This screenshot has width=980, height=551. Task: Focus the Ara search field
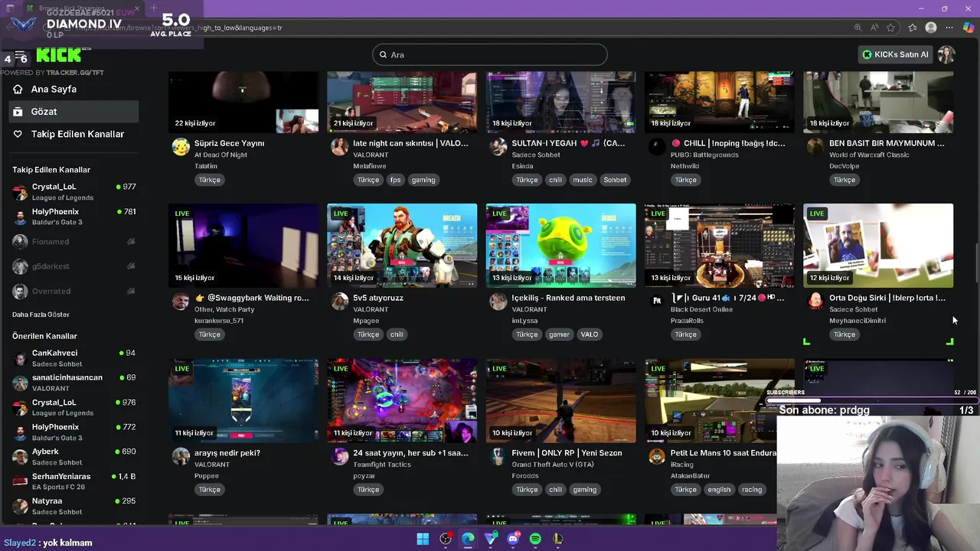(490, 54)
